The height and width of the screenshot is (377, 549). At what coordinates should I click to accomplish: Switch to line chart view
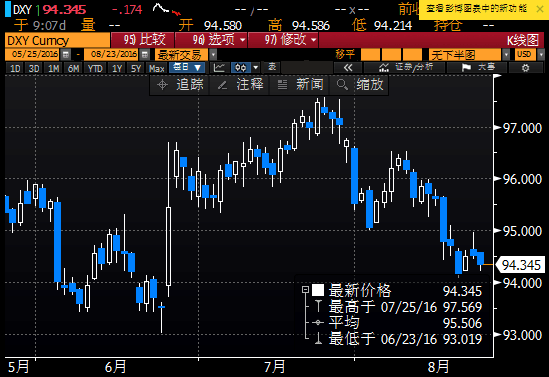tap(220, 68)
